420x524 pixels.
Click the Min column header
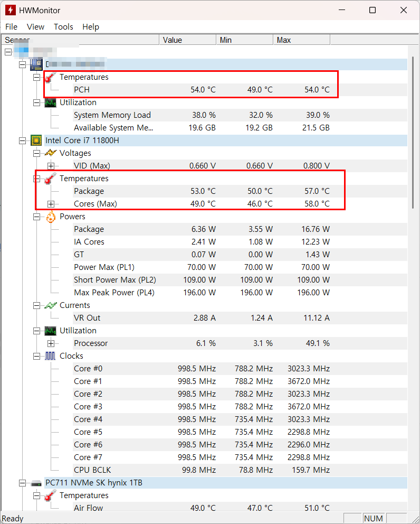tap(245, 40)
